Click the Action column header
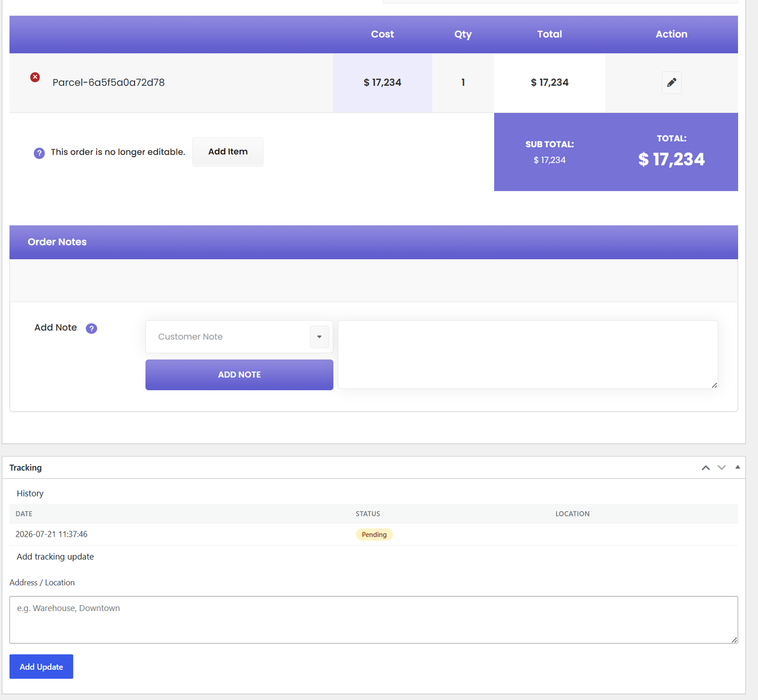758x700 pixels. 671,34
